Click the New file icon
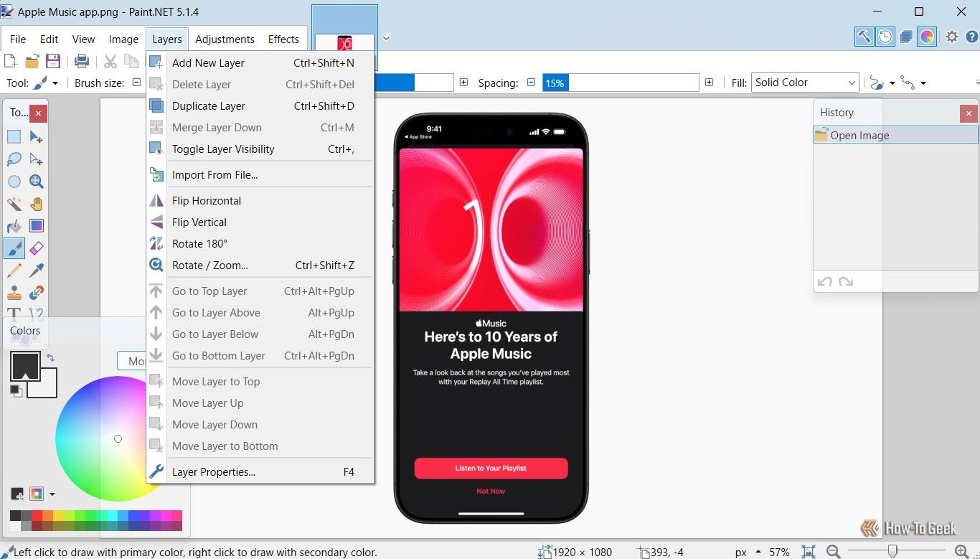 tap(11, 61)
